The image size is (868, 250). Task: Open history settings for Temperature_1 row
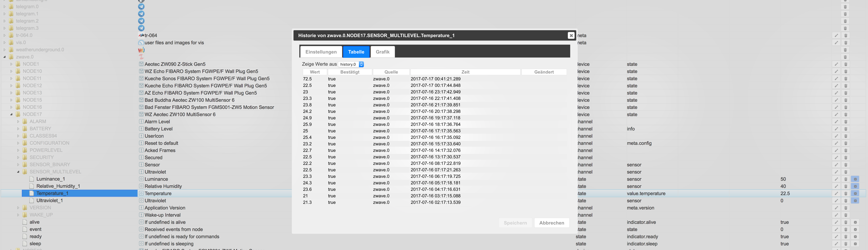click(x=855, y=194)
